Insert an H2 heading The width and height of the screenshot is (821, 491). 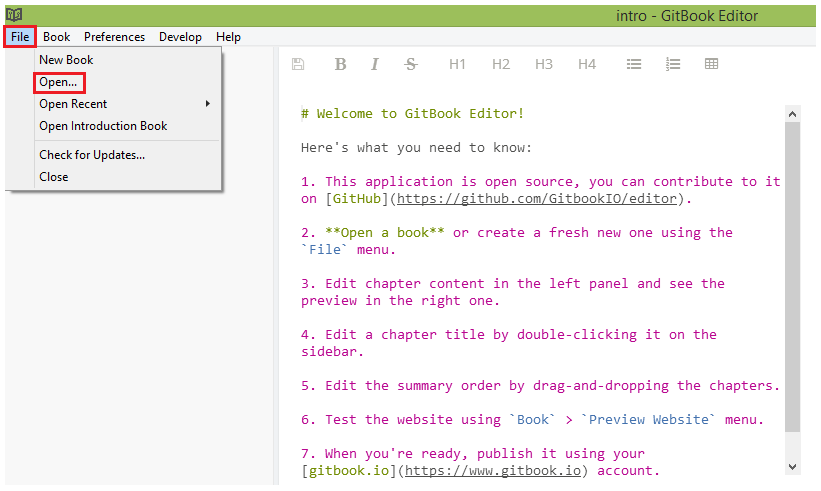point(501,64)
